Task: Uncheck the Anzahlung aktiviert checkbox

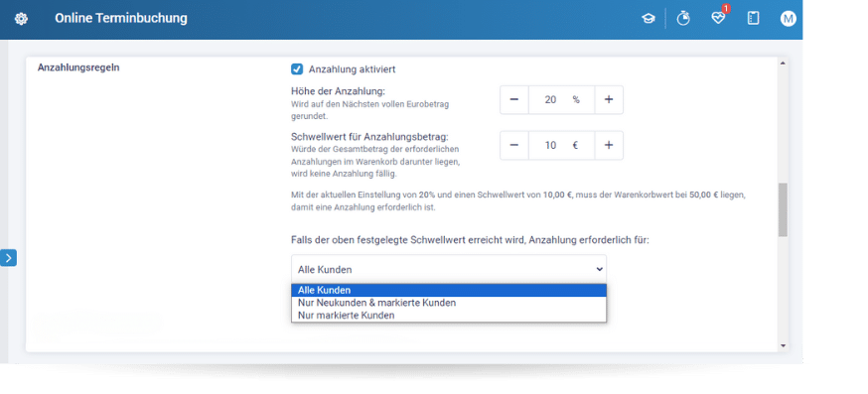Action: click(x=297, y=69)
